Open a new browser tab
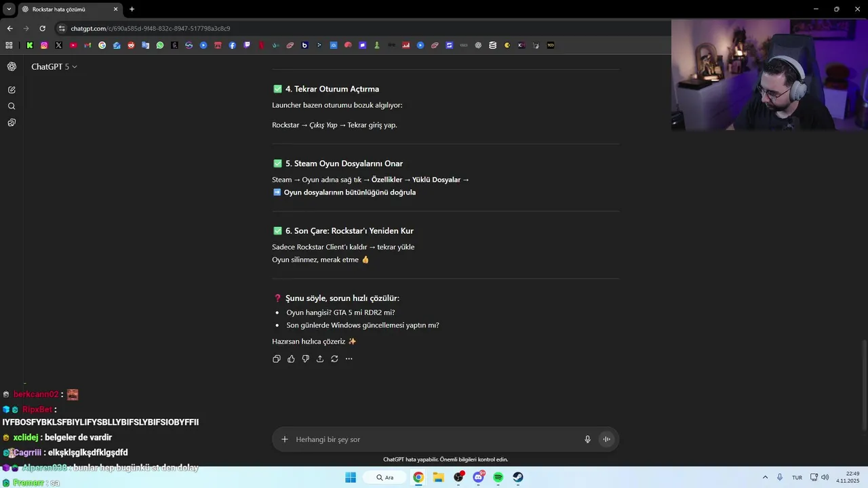868x488 pixels. [x=132, y=9]
